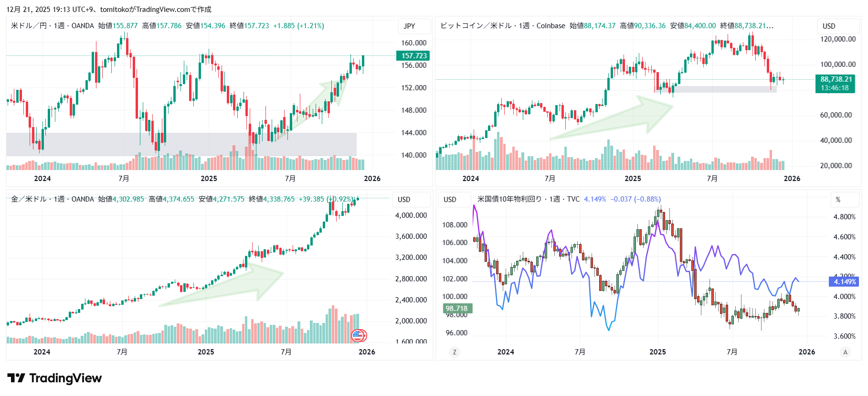The image size is (868, 396).
Task: Open the USD currency selector on gold chart
Action: pyautogui.click(x=404, y=200)
